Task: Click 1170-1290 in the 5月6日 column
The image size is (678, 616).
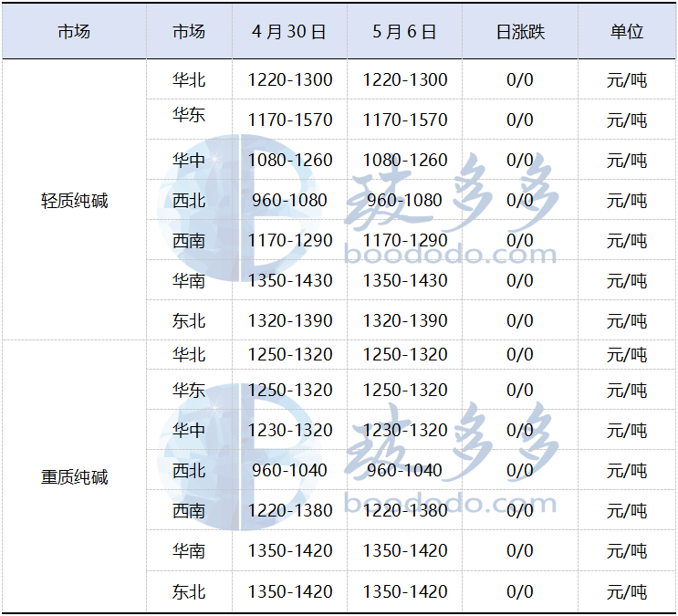Action: 405,241
